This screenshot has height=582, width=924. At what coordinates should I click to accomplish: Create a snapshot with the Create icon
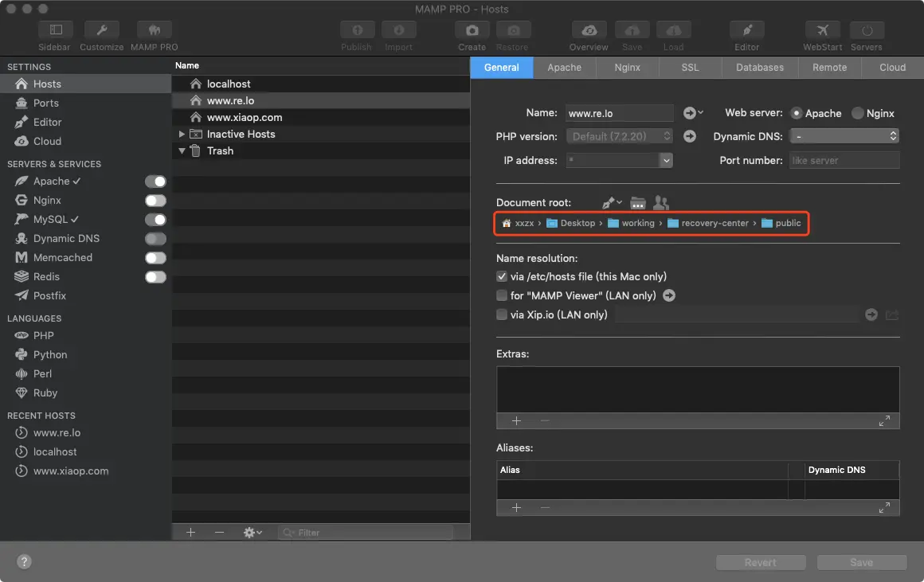[x=472, y=29]
